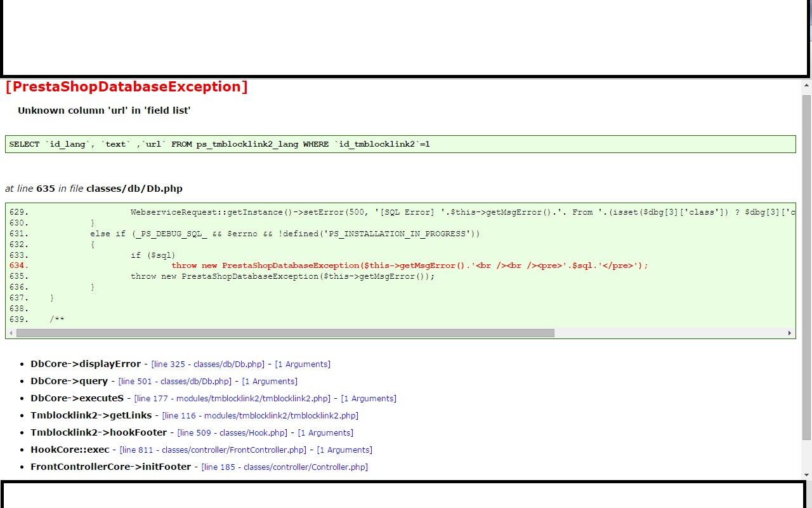Image resolution: width=812 pixels, height=508 pixels.
Task: Click the 'Tmblocklink2->getLinks' trace entry name
Action: [91, 415]
